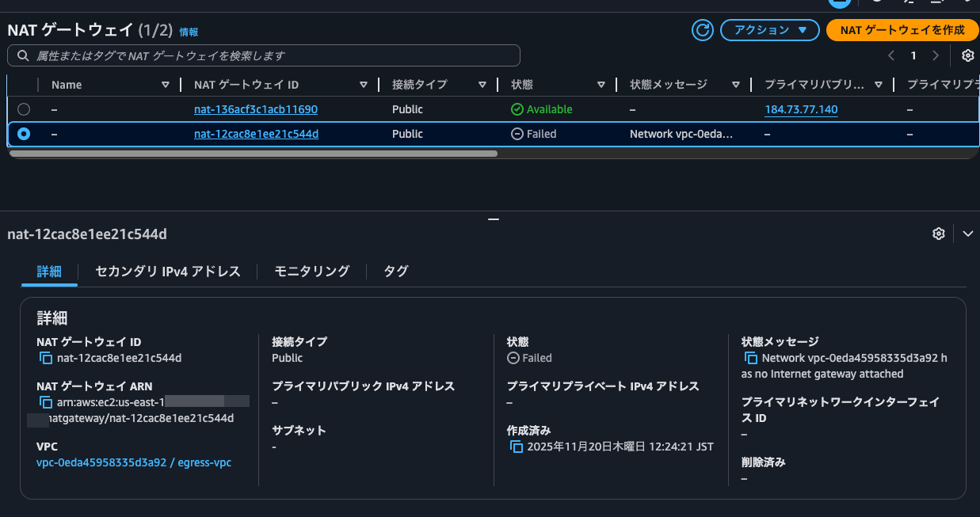This screenshot has height=517, width=980.
Task: Open details panel settings gear icon
Action: pyautogui.click(x=939, y=234)
